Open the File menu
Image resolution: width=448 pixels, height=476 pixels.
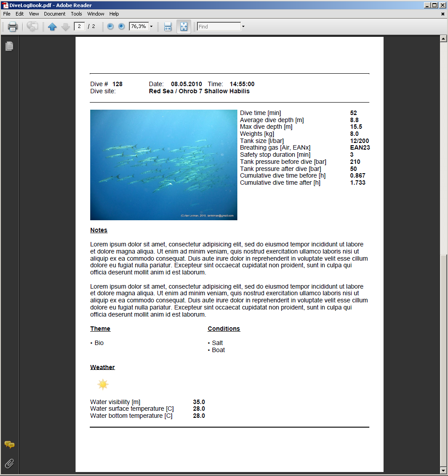[x=7, y=14]
